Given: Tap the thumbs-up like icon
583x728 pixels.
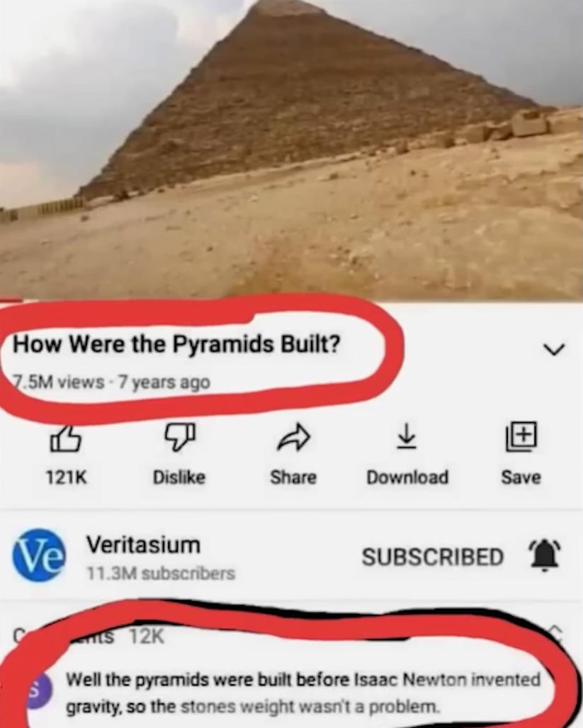Looking at the screenshot, I should click(x=65, y=439).
